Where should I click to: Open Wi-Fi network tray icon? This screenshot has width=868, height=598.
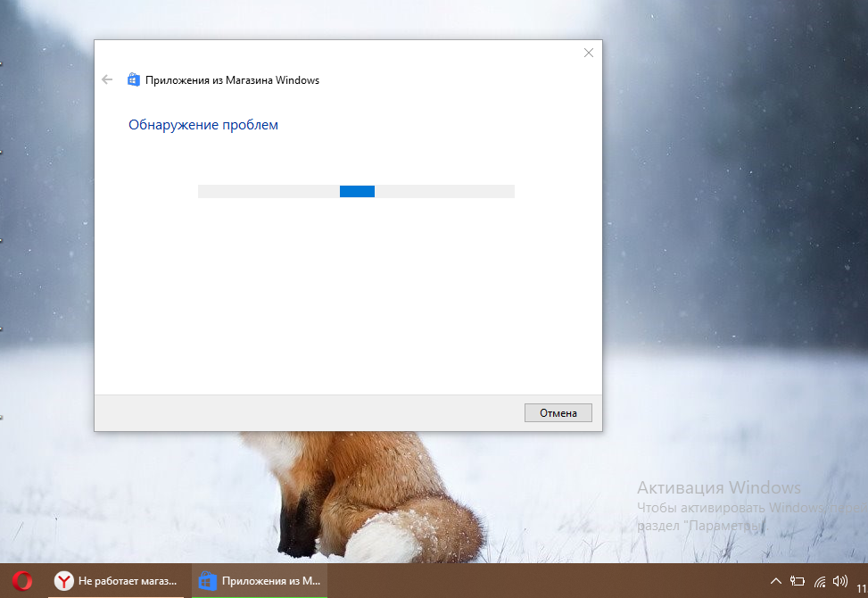coord(819,581)
